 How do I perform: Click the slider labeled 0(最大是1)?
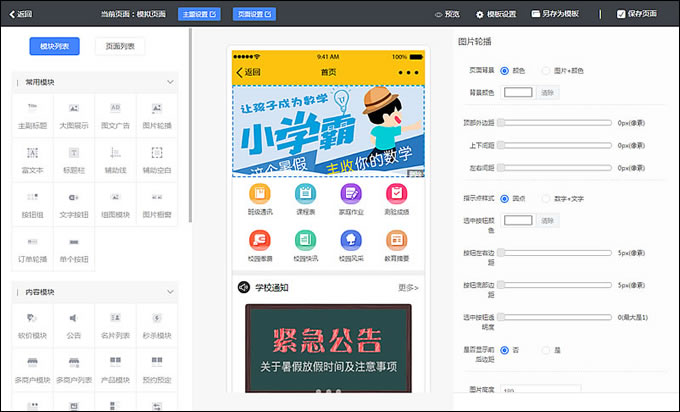[555, 317]
